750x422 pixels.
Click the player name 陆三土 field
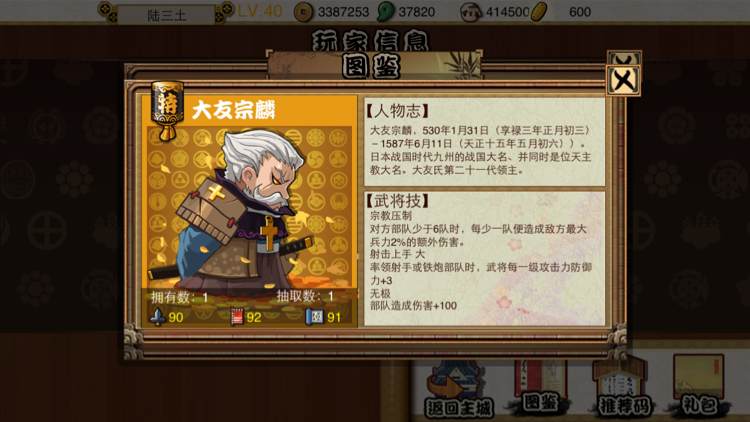point(166,15)
